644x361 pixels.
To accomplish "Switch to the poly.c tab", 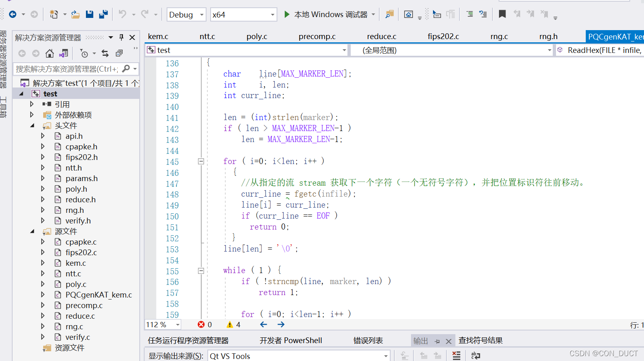I will pos(257,37).
